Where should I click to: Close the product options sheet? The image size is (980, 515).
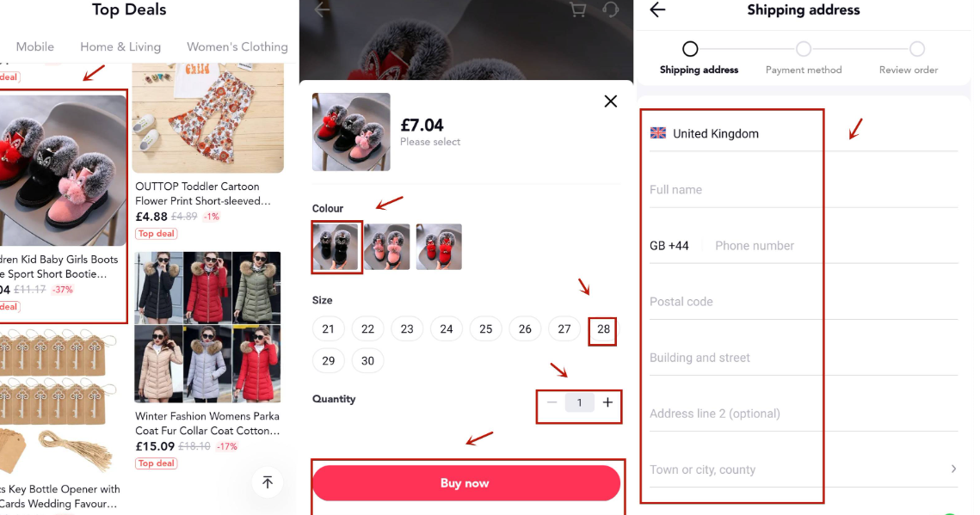tap(611, 101)
